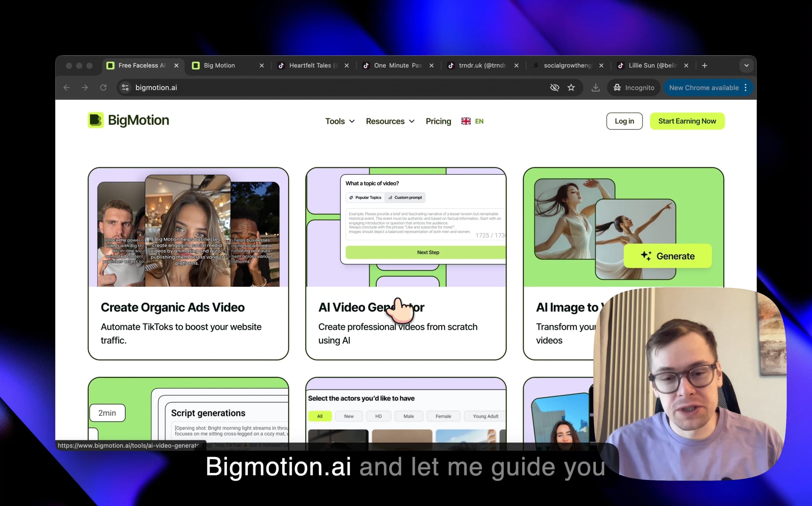812x506 pixels.
Task: Select the Male actors filter
Action: tap(409, 416)
